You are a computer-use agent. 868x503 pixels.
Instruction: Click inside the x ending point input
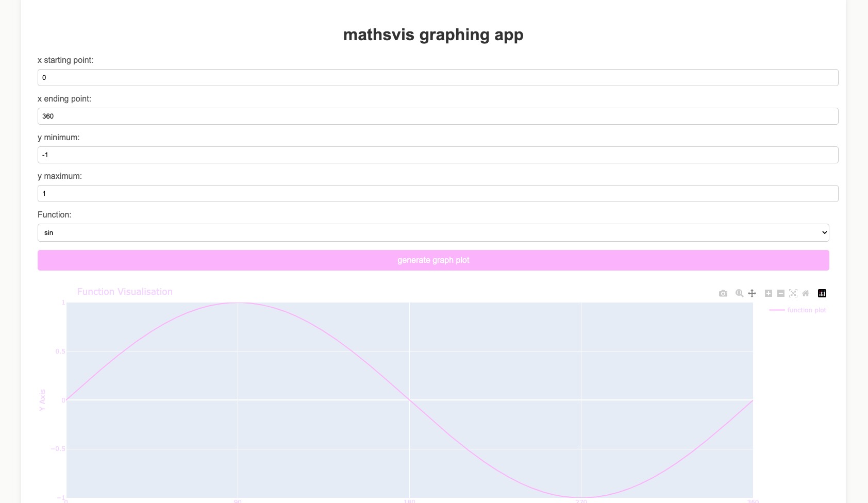pyautogui.click(x=433, y=116)
